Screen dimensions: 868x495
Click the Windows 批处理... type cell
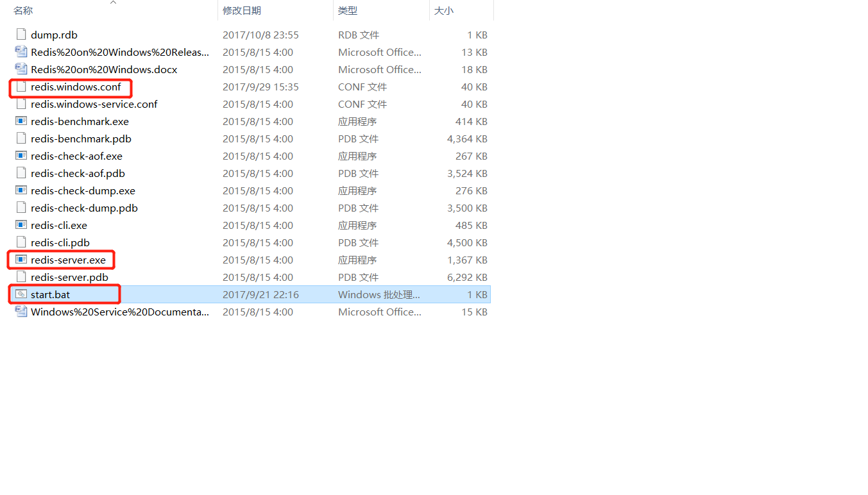coord(379,294)
